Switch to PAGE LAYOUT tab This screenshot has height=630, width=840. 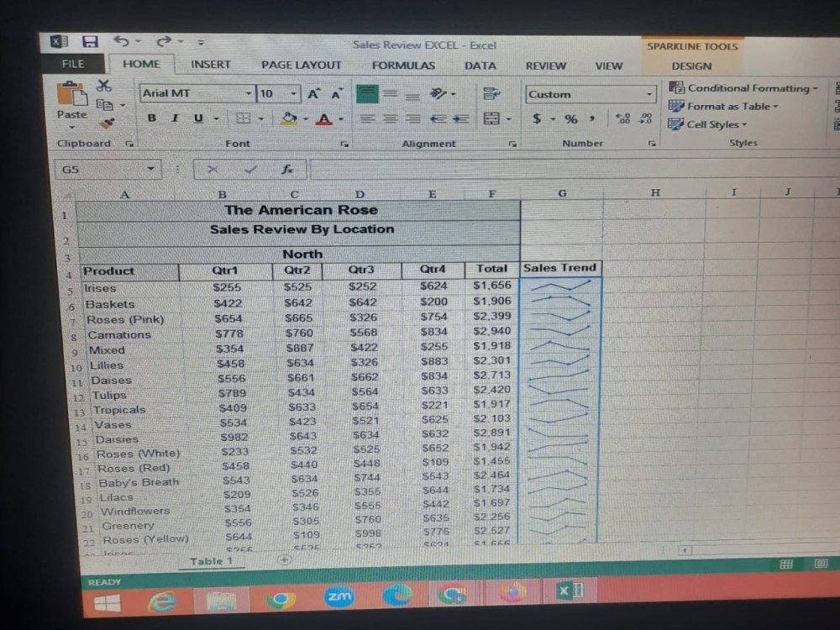click(x=301, y=66)
